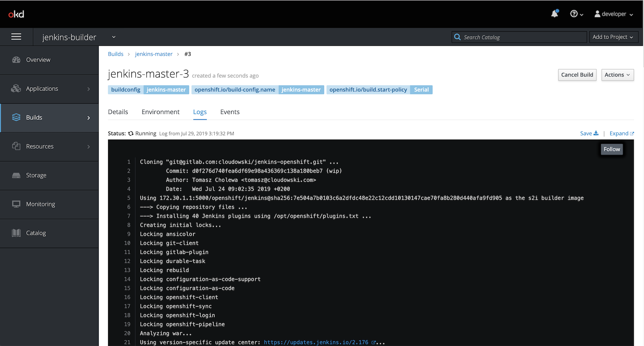The image size is (644, 346).
Task: Click log line 1 Cloning text
Action: click(x=239, y=162)
